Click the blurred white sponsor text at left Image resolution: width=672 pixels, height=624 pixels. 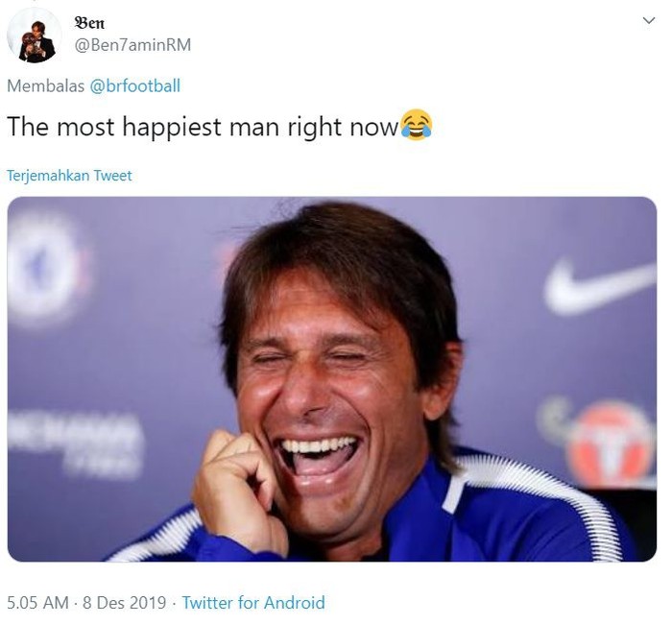pyautogui.click(x=77, y=443)
